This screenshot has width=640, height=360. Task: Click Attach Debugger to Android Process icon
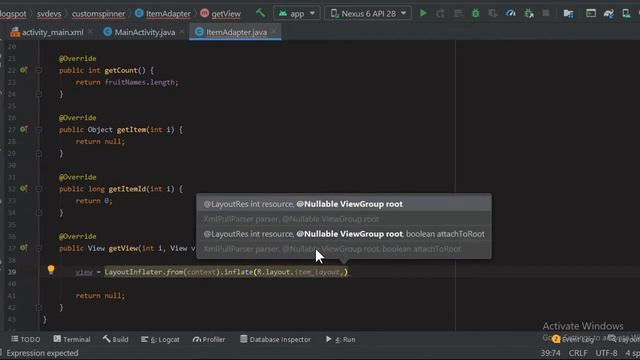click(x=529, y=13)
